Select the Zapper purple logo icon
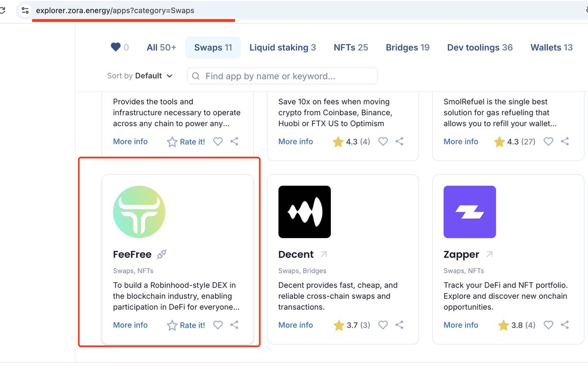Screen dimensions: 588x367 click(x=469, y=212)
